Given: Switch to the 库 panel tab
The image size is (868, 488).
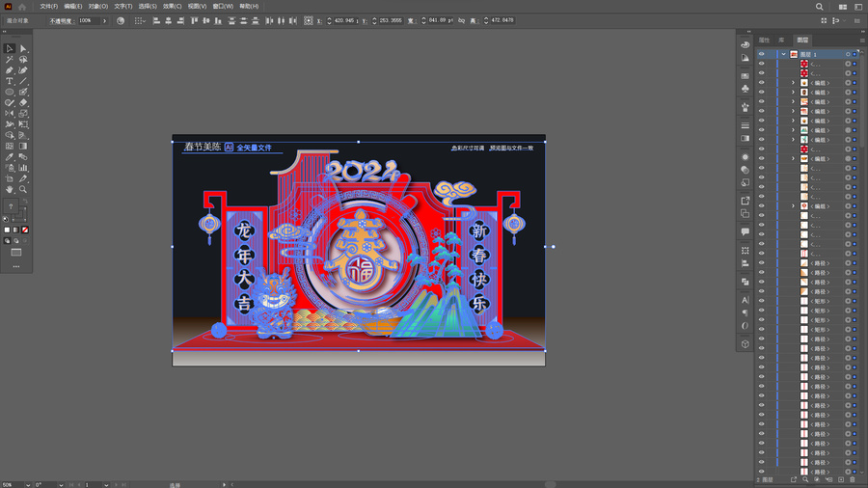Looking at the screenshot, I should [x=781, y=40].
